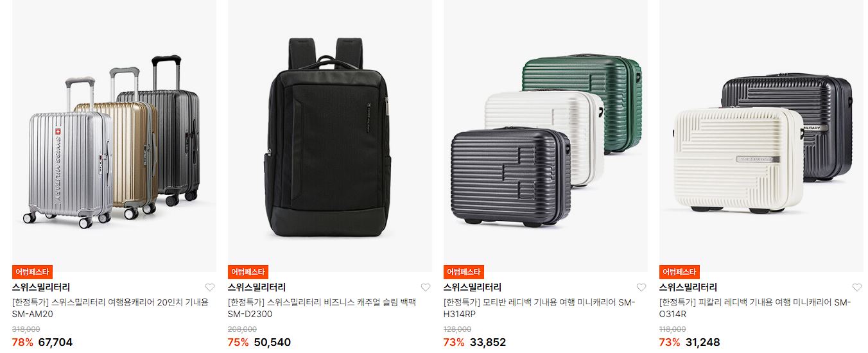Screen dimensions: 868x353
Task: Select the 67,704 price for SM-AM20
Action: [55, 342]
